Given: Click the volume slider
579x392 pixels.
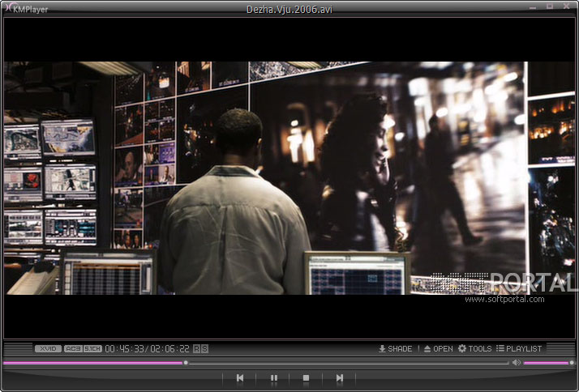Looking at the screenshot, I should [547, 363].
